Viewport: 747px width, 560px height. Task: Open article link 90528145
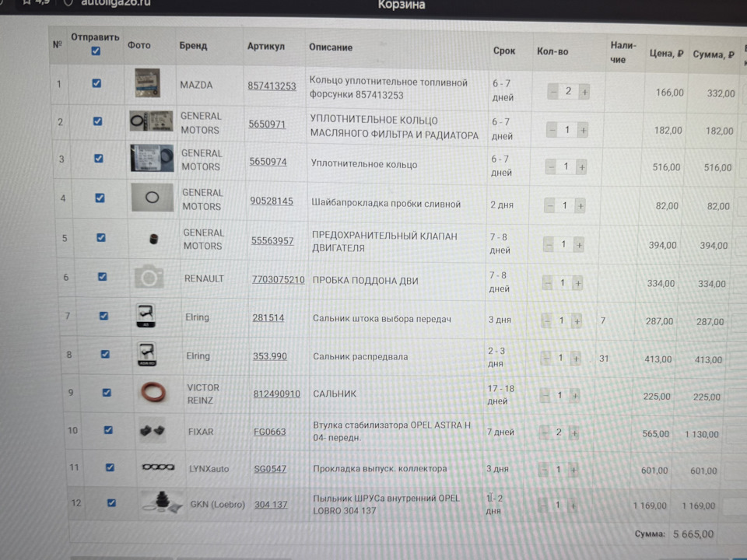tap(272, 201)
